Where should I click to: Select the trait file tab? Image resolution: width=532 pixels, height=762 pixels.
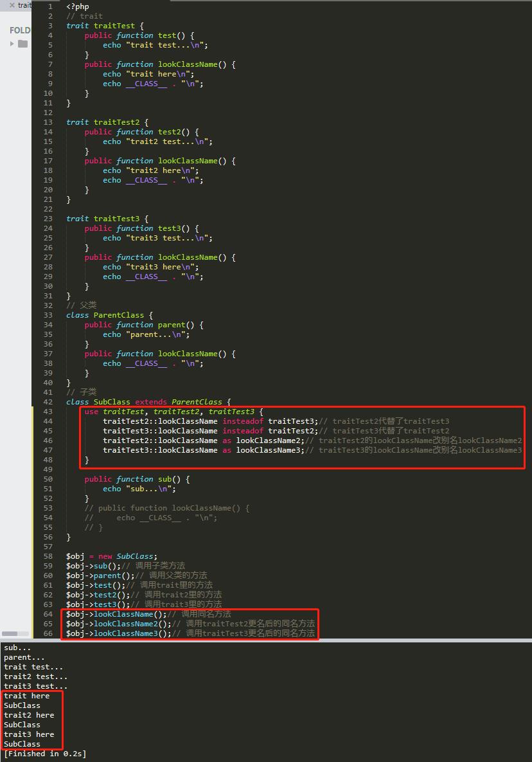click(24, 5)
